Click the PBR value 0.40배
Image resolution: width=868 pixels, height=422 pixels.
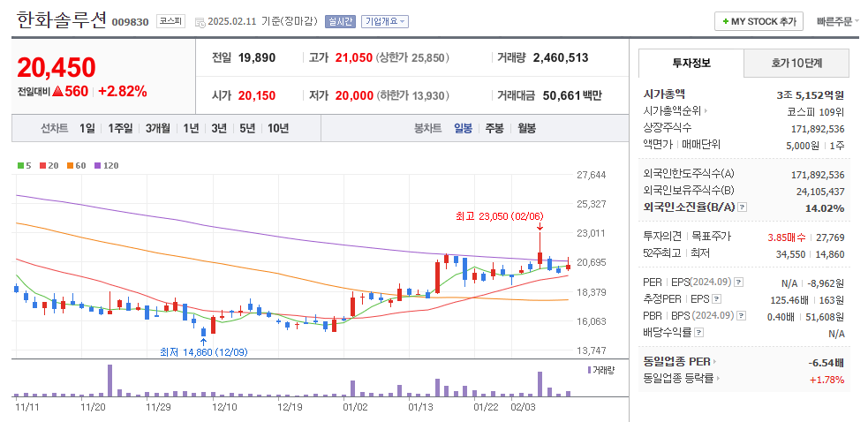click(x=782, y=317)
